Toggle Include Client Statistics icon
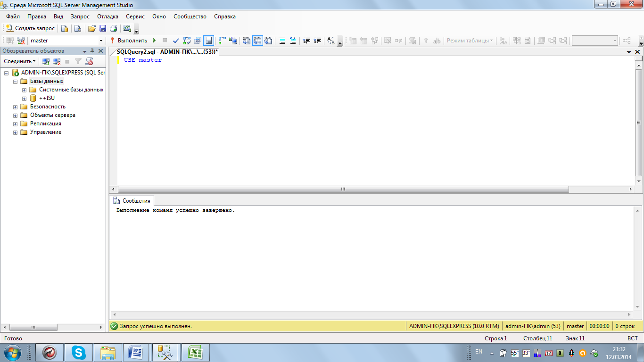This screenshot has width=644, height=362. 233,41
